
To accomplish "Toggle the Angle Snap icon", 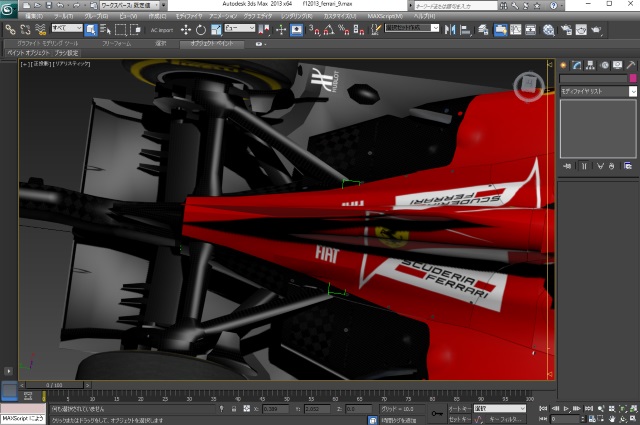I will pos(329,30).
